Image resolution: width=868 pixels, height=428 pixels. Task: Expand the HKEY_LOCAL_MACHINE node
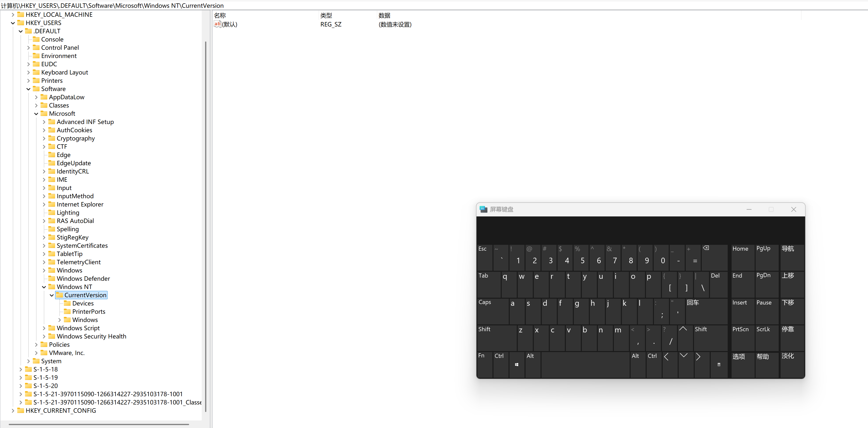13,15
